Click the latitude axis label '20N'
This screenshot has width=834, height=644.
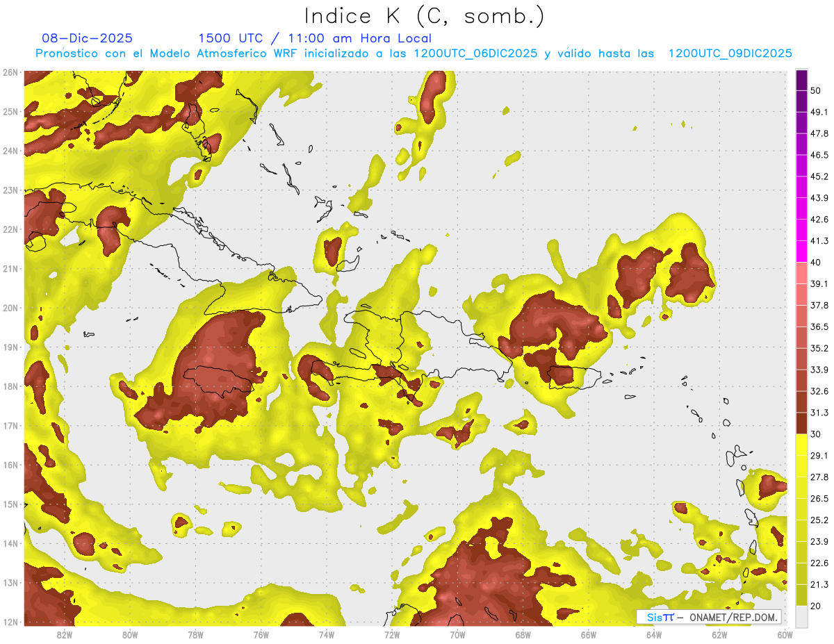(10, 308)
